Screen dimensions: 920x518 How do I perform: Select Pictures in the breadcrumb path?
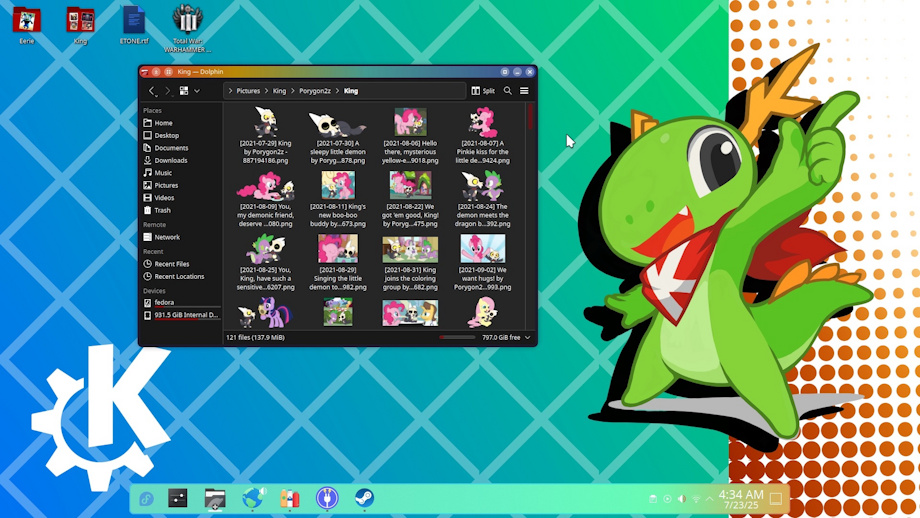247,91
